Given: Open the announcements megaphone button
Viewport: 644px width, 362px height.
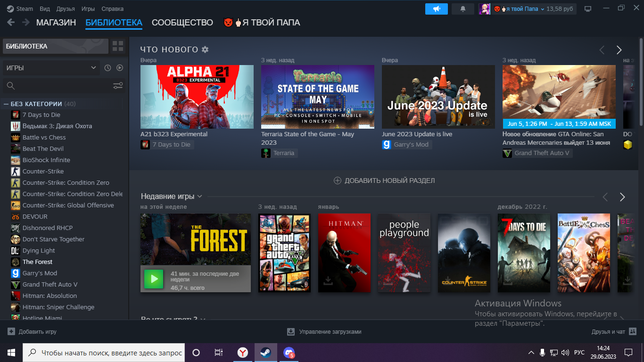Looking at the screenshot, I should tap(436, 9).
